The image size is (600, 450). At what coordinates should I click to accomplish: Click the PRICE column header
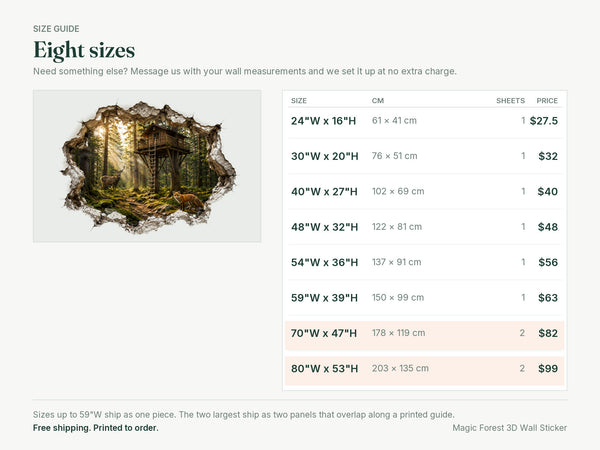[547, 101]
